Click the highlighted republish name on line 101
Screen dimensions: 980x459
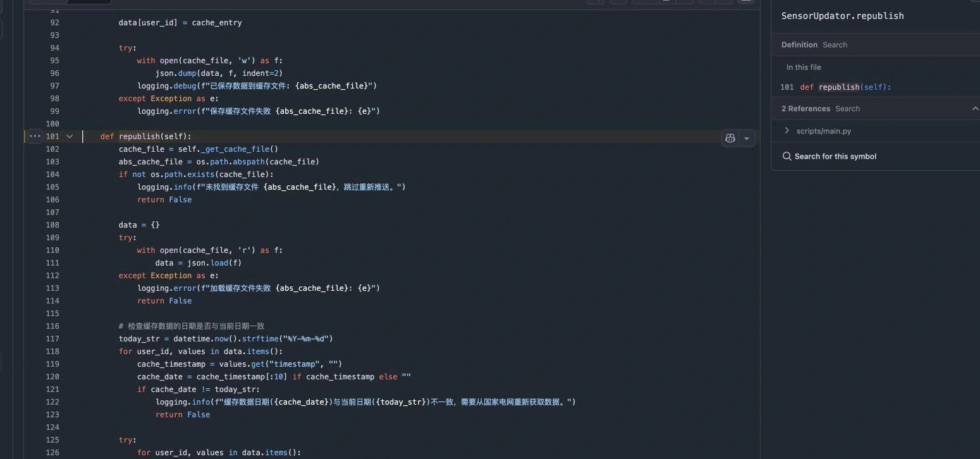139,136
